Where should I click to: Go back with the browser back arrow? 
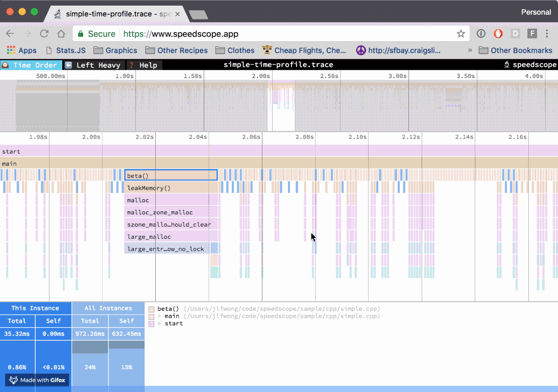click(x=10, y=34)
